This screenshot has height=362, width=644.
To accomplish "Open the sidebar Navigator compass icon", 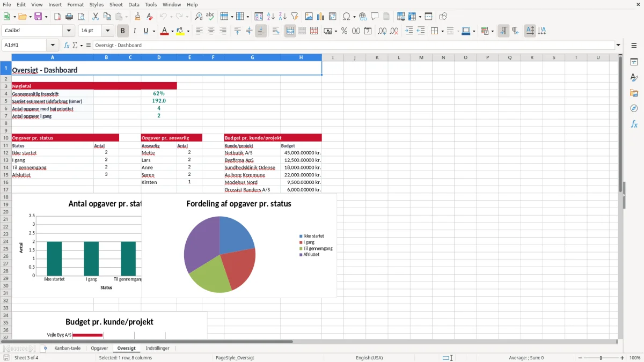I will point(634,108).
